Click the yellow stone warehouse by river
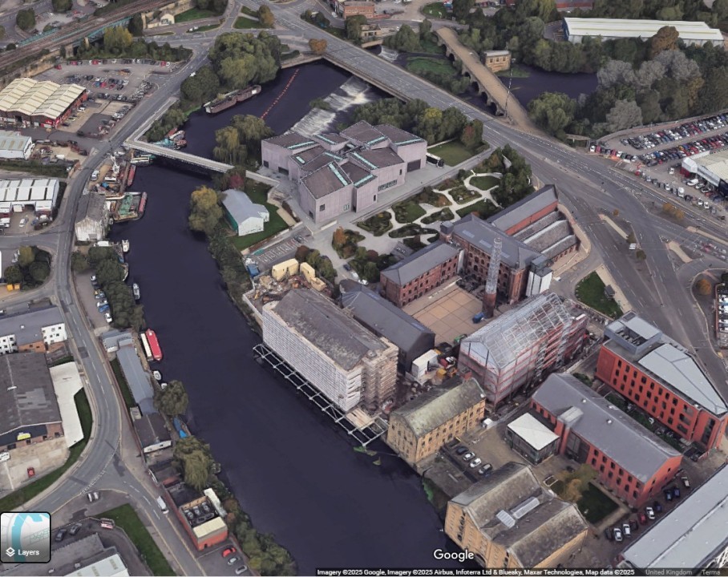The image size is (728, 577). click(x=435, y=421)
